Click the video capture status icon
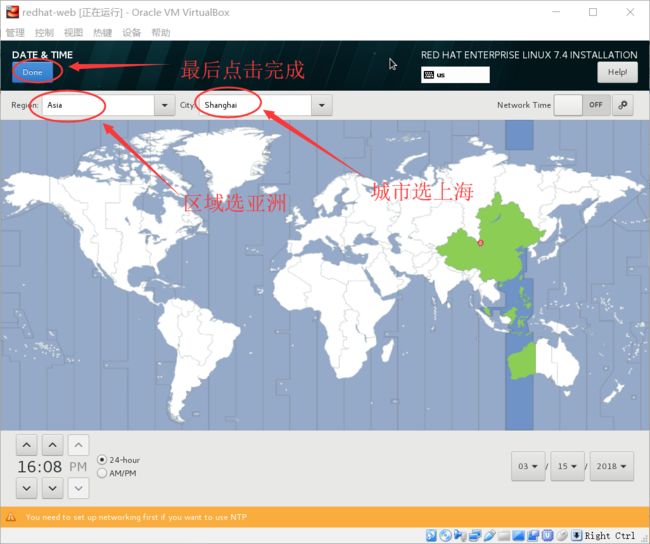The height and width of the screenshot is (544, 650). coord(533,535)
